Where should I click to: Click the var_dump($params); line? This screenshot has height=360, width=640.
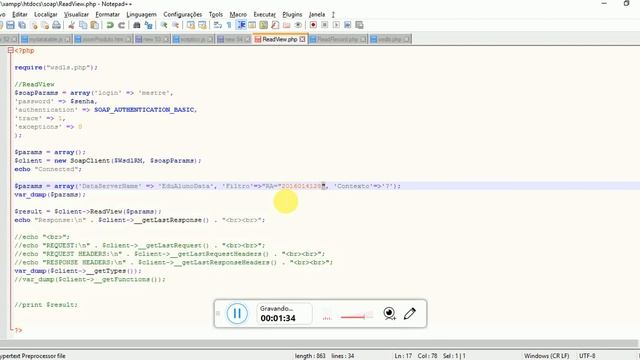coord(50,195)
